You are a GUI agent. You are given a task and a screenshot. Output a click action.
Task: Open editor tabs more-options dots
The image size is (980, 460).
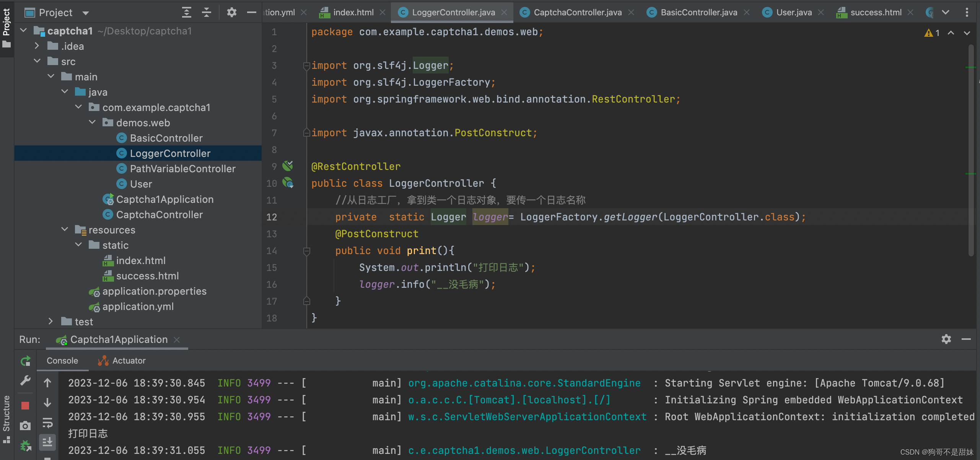point(967,12)
